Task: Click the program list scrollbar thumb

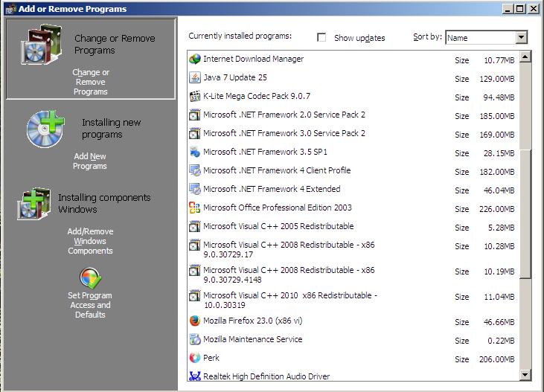Action: 525,213
